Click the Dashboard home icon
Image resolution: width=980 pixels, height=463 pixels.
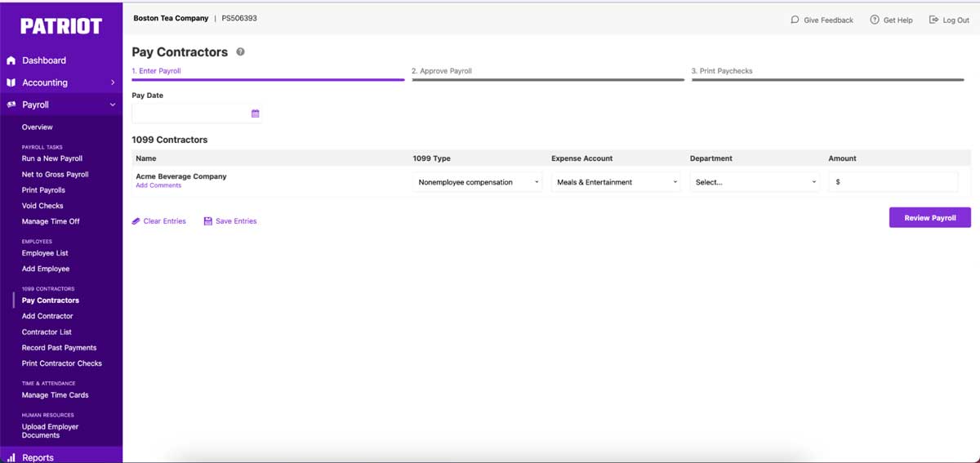point(11,60)
